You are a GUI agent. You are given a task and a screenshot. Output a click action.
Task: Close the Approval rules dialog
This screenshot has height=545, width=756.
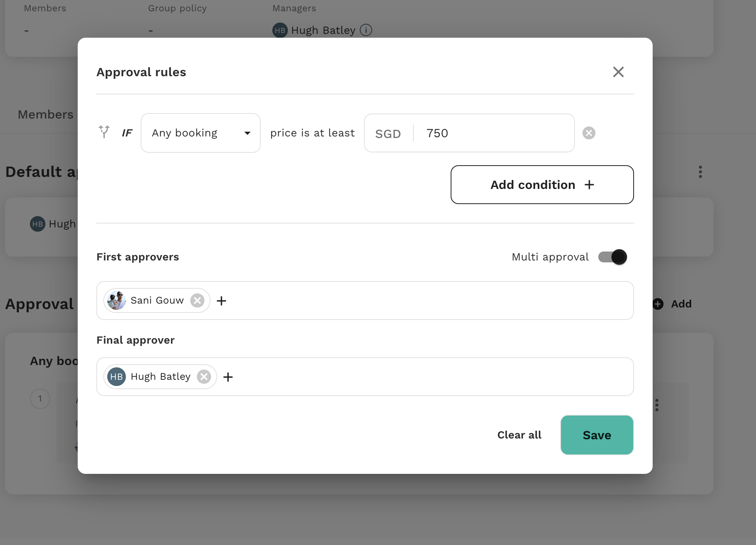coord(618,72)
